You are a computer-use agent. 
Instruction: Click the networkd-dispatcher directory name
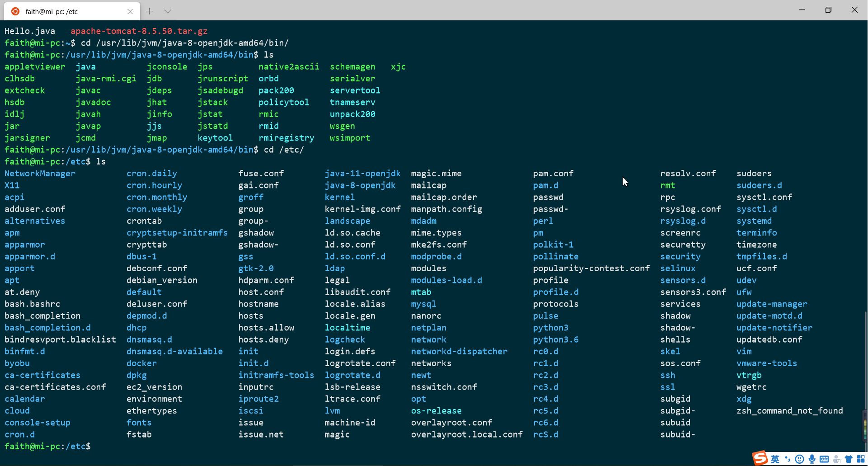click(459, 352)
